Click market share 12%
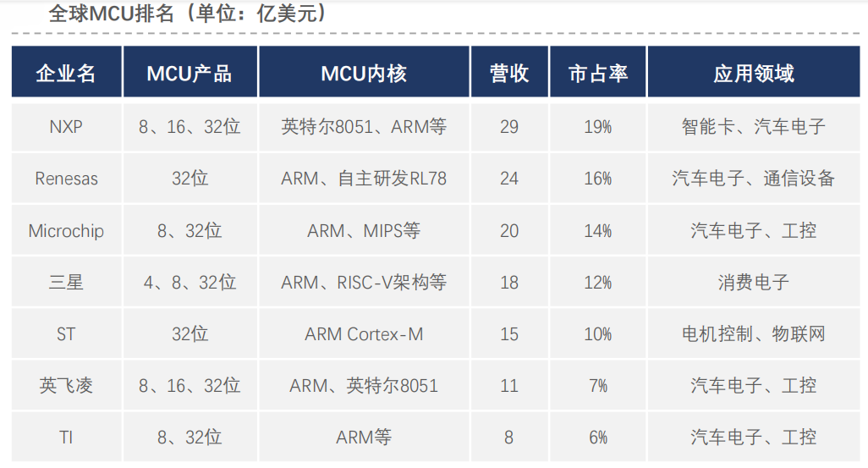Screen dimensions: 868x468 598,283
